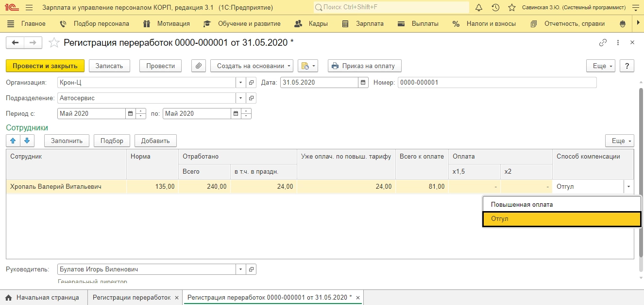Click Записать button
The width and height of the screenshot is (644, 305).
tap(109, 66)
